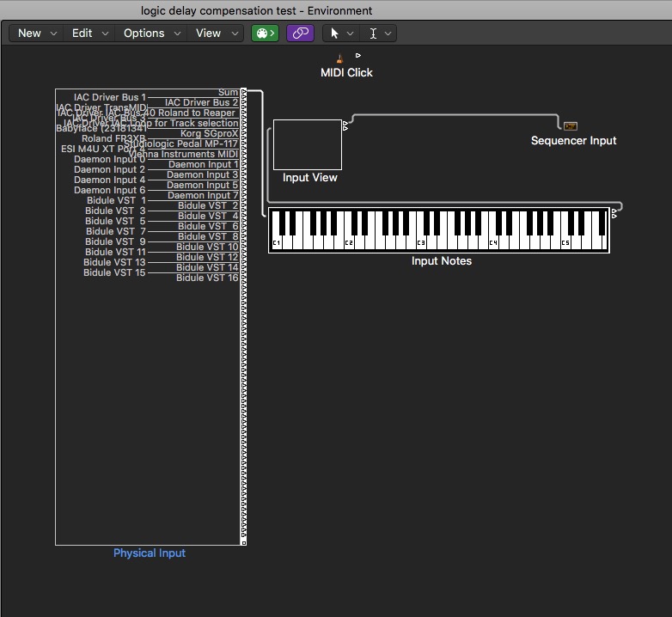Screen dimensions: 672x617
Task: Click the Daemon Input 6 port label
Action: pyautogui.click(x=110, y=190)
